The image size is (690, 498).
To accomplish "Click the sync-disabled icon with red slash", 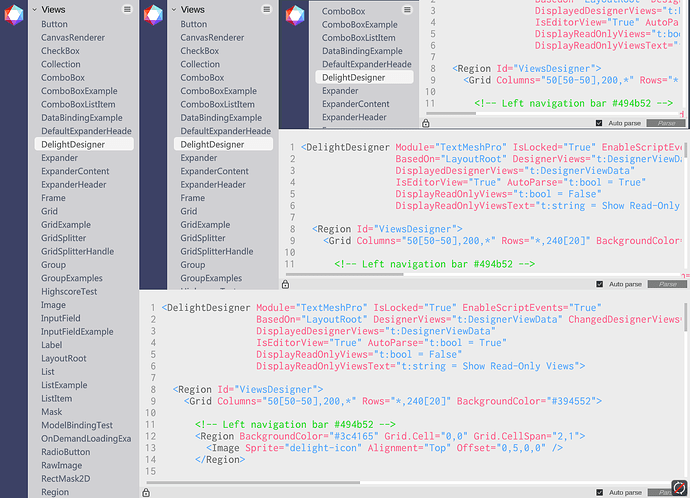I will point(679,487).
